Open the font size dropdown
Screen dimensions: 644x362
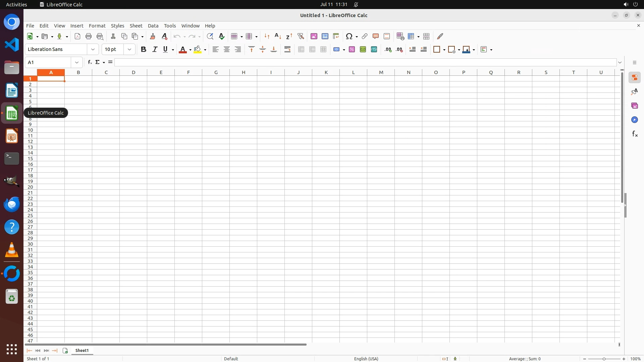click(x=129, y=50)
